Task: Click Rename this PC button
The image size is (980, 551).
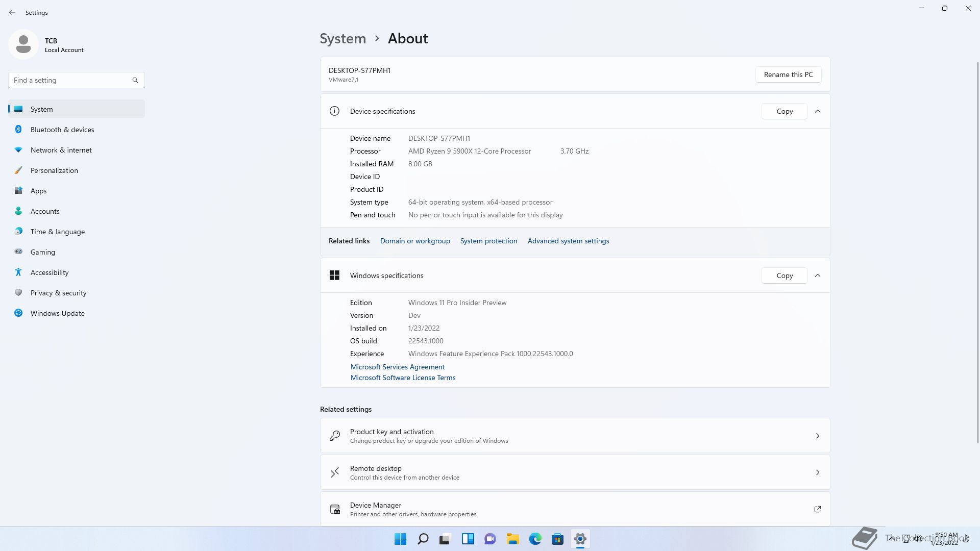Action: 788,74
